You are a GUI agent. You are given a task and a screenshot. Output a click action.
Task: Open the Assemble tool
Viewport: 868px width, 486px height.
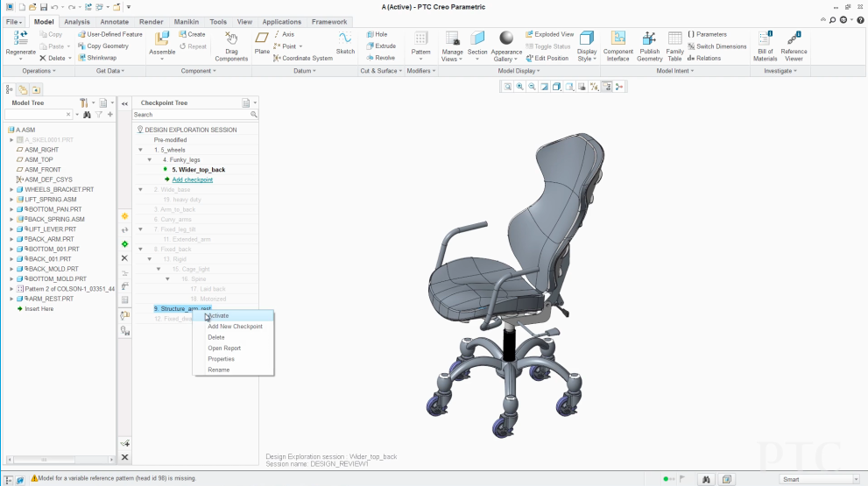(162, 39)
